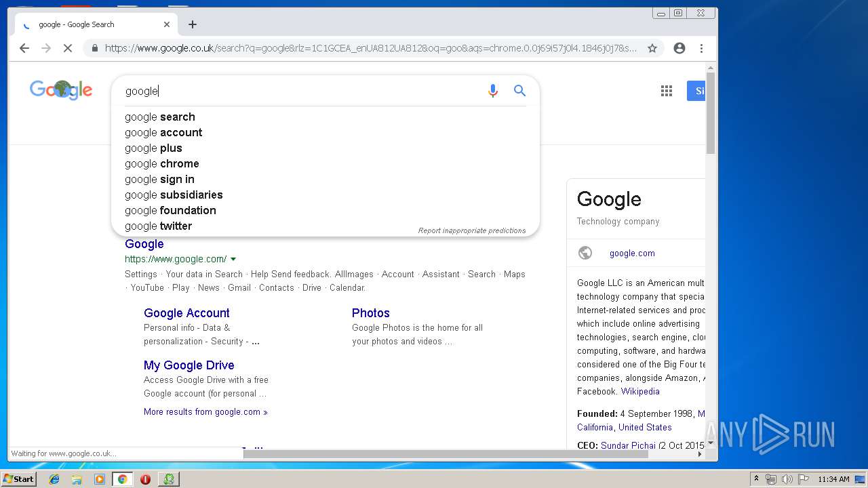Viewport: 868px width, 488px height.
Task: Click the blue Sign in button
Action: (696, 91)
